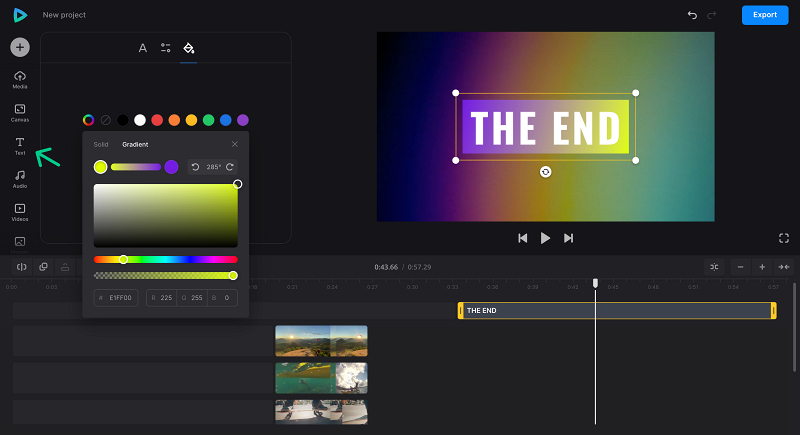Pick the purple color swatch in palette row

point(243,120)
